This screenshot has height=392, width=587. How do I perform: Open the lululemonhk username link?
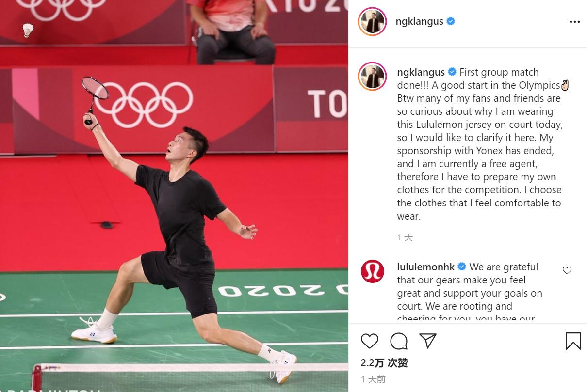(x=426, y=267)
